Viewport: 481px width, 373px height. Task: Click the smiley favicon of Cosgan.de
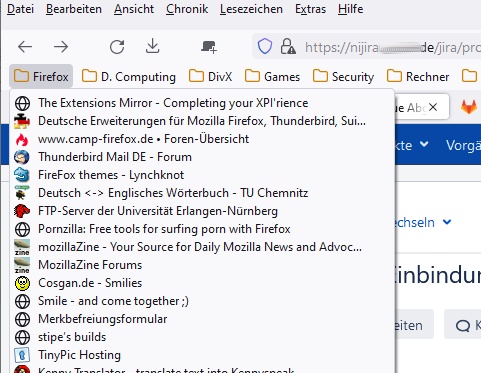pos(22,283)
